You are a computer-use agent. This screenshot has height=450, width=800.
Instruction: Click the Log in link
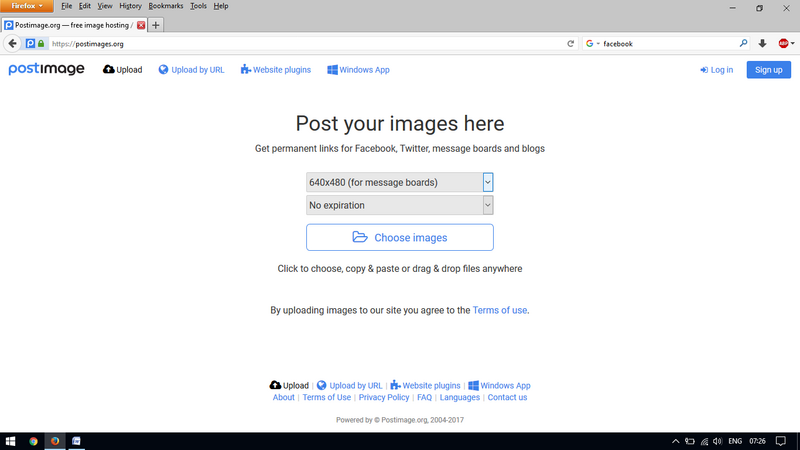[716, 70]
